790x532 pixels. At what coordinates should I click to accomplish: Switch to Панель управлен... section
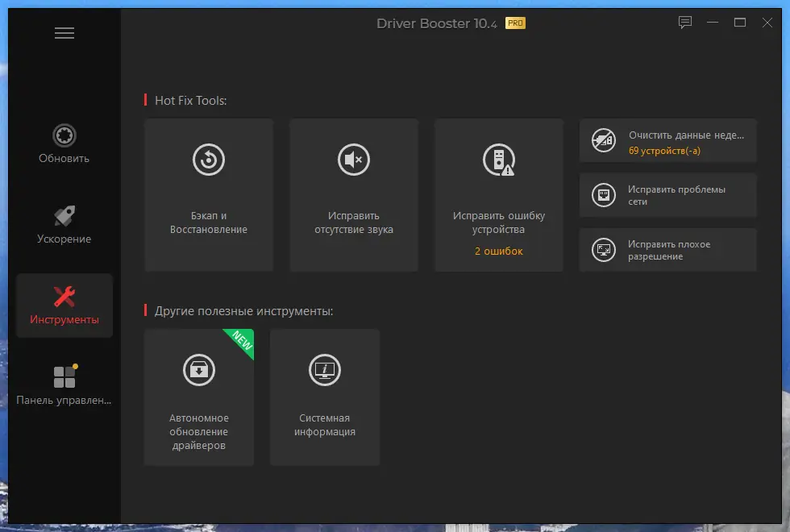click(64, 377)
